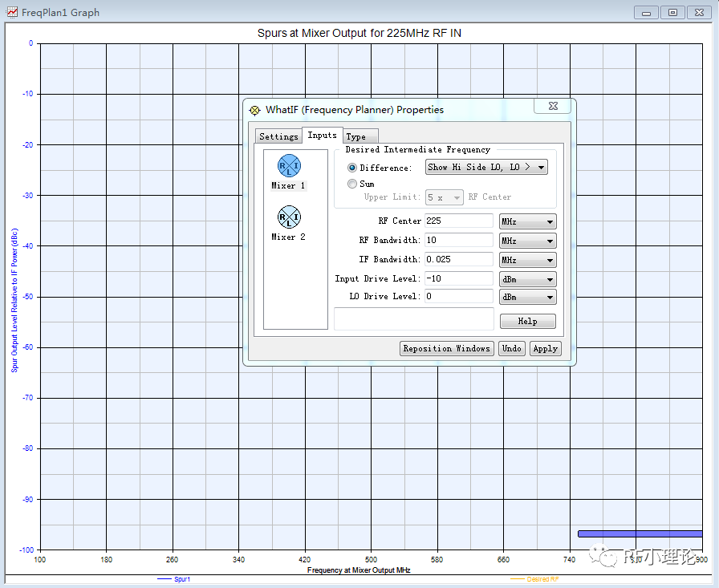719x588 pixels.
Task: Select the Difference radio button
Action: 351,168
